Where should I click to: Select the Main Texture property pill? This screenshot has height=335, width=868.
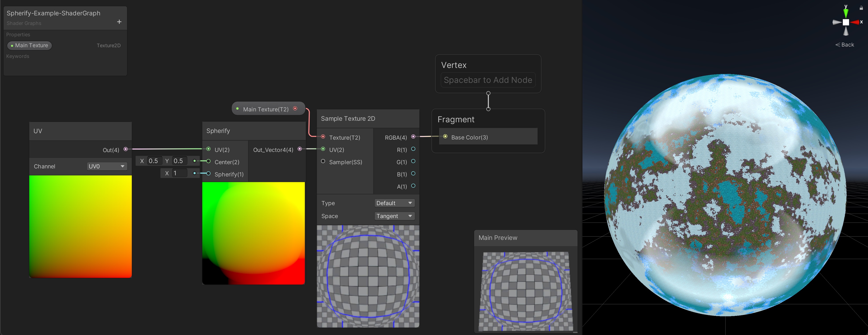click(29, 45)
